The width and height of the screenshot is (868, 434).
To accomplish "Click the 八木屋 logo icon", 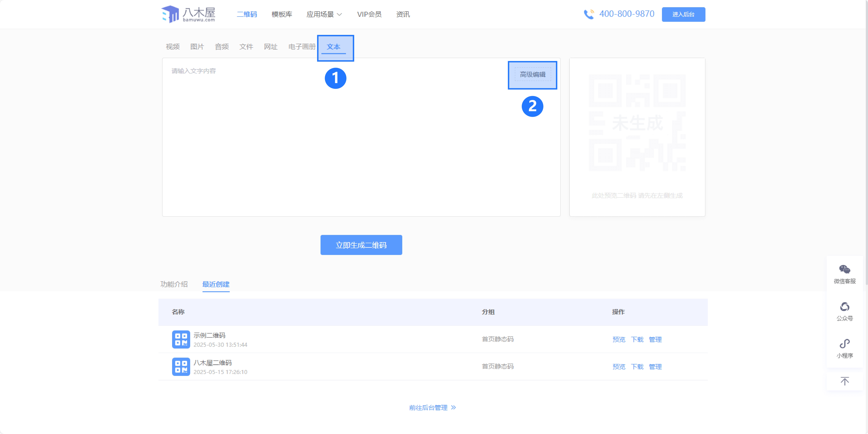I will (x=170, y=14).
